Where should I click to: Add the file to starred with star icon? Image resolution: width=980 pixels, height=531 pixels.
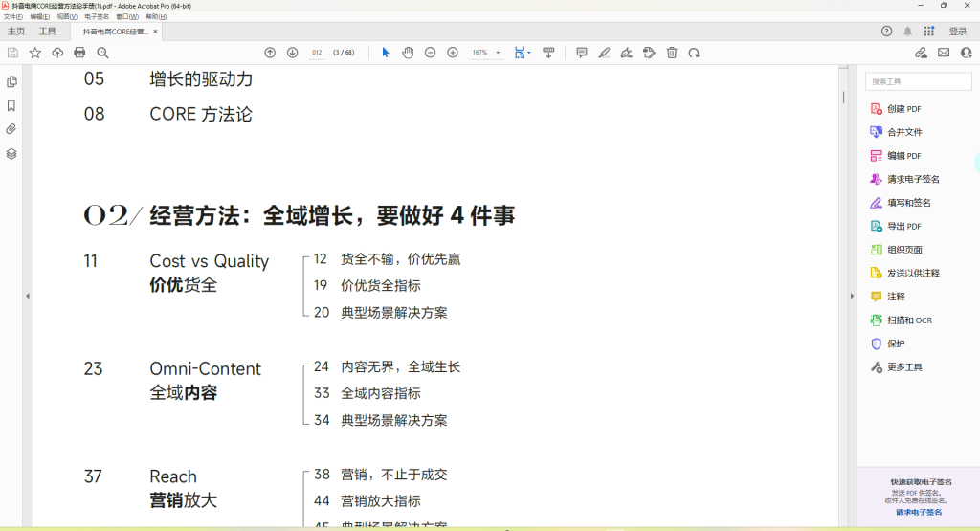tap(35, 54)
